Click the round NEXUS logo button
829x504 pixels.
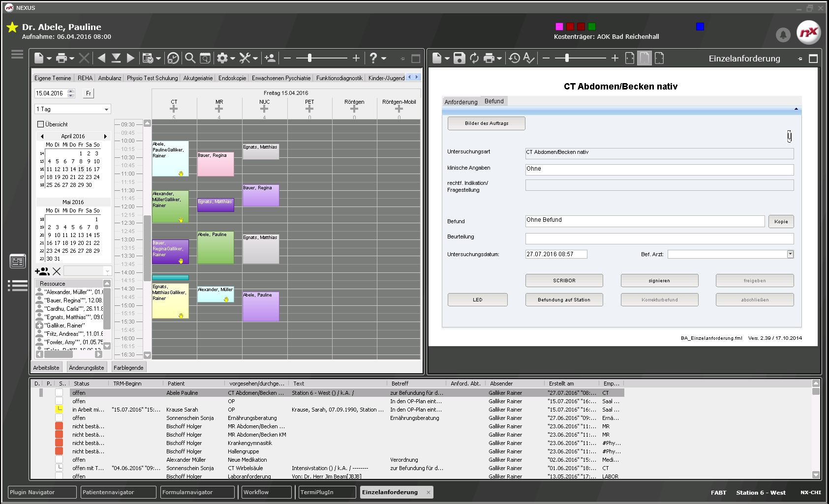coord(809,32)
